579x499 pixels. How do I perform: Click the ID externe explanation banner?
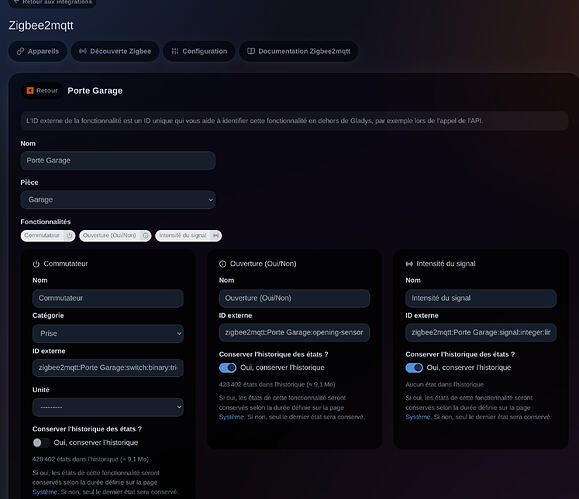[x=294, y=121]
